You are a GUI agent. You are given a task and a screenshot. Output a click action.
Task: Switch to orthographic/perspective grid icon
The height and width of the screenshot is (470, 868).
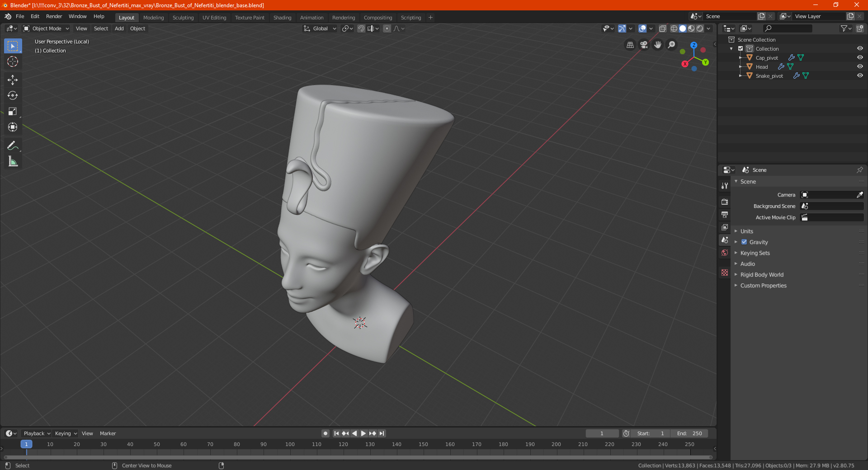point(630,45)
